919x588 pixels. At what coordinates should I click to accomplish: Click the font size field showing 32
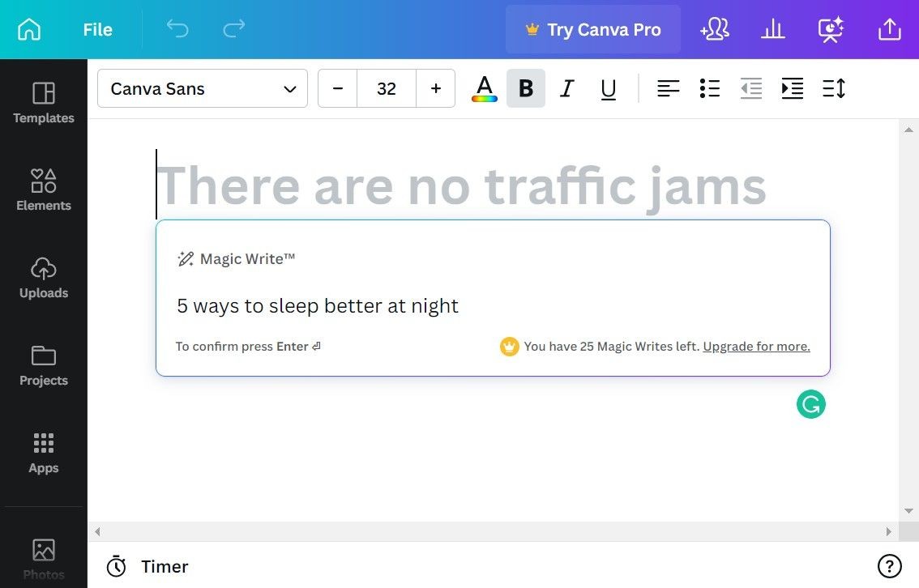pos(387,88)
